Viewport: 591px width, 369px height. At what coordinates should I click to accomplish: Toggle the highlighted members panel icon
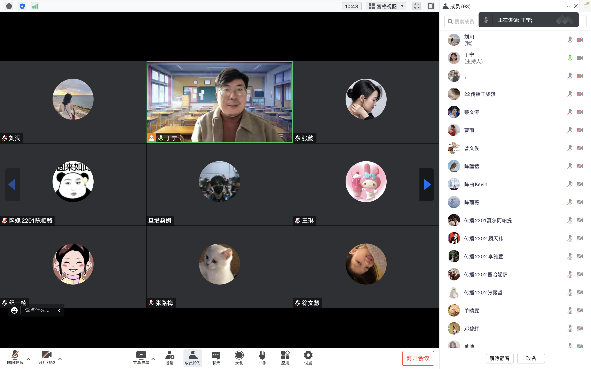click(193, 358)
